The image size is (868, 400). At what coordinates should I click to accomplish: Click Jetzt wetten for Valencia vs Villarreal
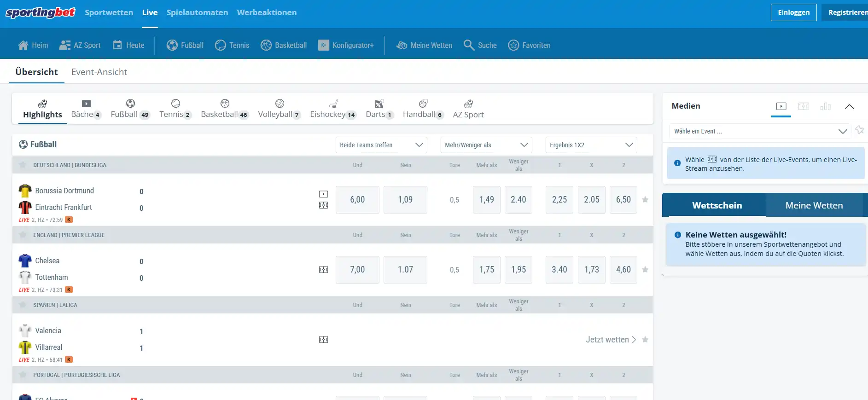tap(611, 340)
